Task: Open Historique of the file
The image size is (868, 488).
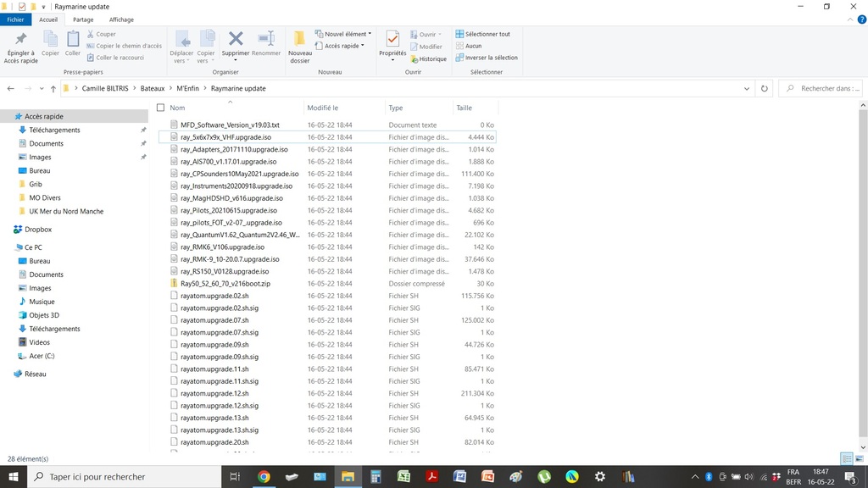Action: click(428, 58)
